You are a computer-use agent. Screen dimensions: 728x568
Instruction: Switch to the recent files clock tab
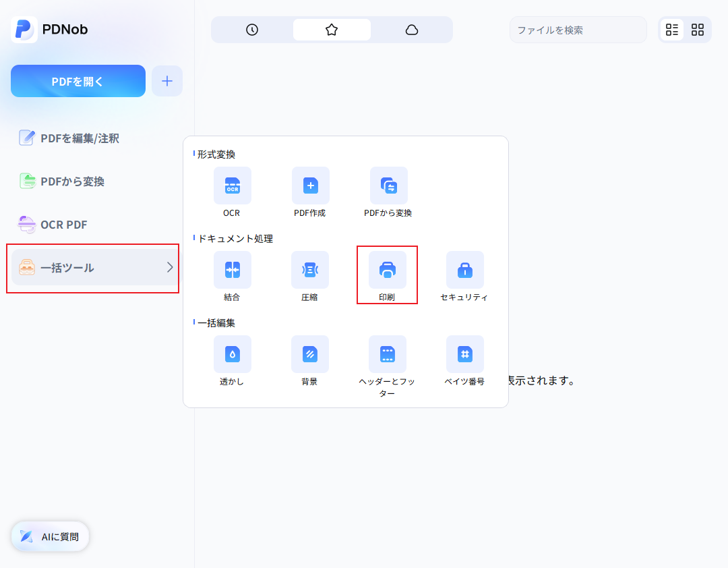tap(251, 30)
